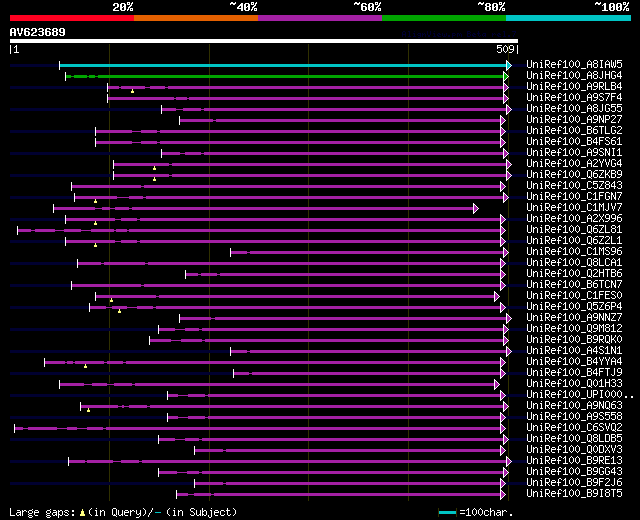This screenshot has height=520, width=640.
Task: Select the UniRef100_B4FTJ9 label
Action: click(x=574, y=373)
